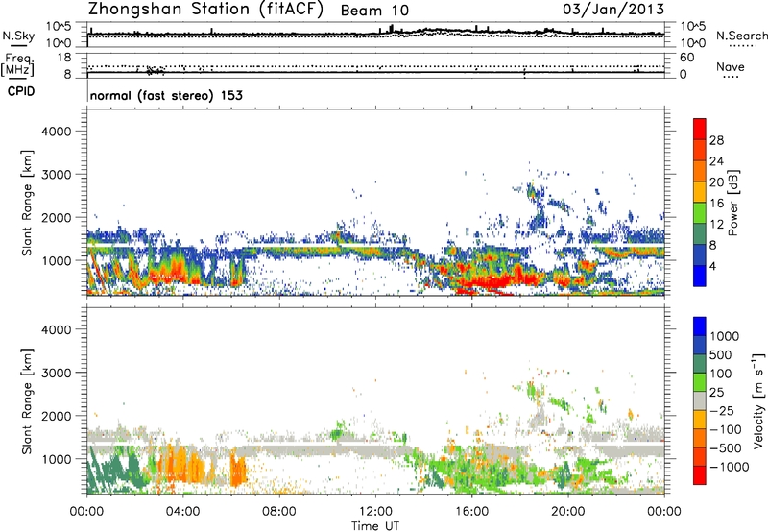
Task: Click the '16' value on power colorbar
Action: pyautogui.click(x=716, y=204)
